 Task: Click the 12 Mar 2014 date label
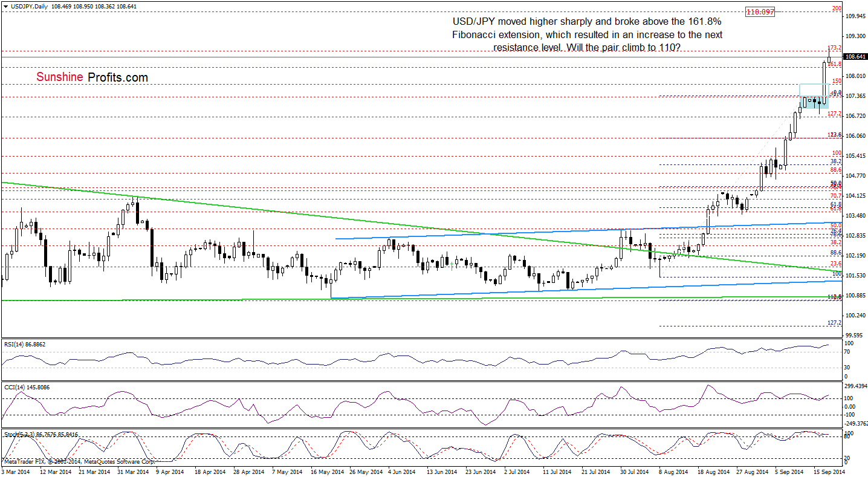pyautogui.click(x=56, y=471)
